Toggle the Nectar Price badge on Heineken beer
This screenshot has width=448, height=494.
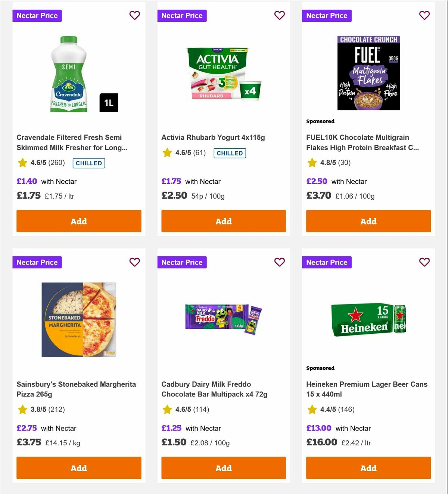coord(327,262)
